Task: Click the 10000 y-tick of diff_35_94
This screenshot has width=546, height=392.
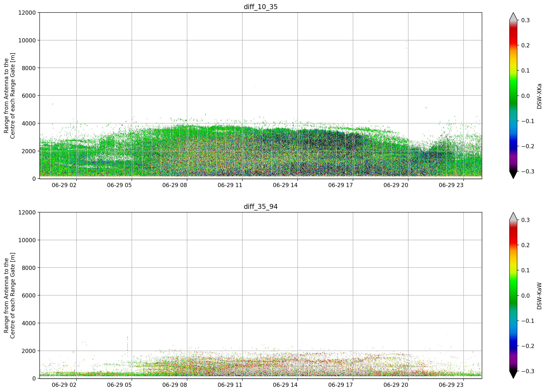Action: [27, 240]
